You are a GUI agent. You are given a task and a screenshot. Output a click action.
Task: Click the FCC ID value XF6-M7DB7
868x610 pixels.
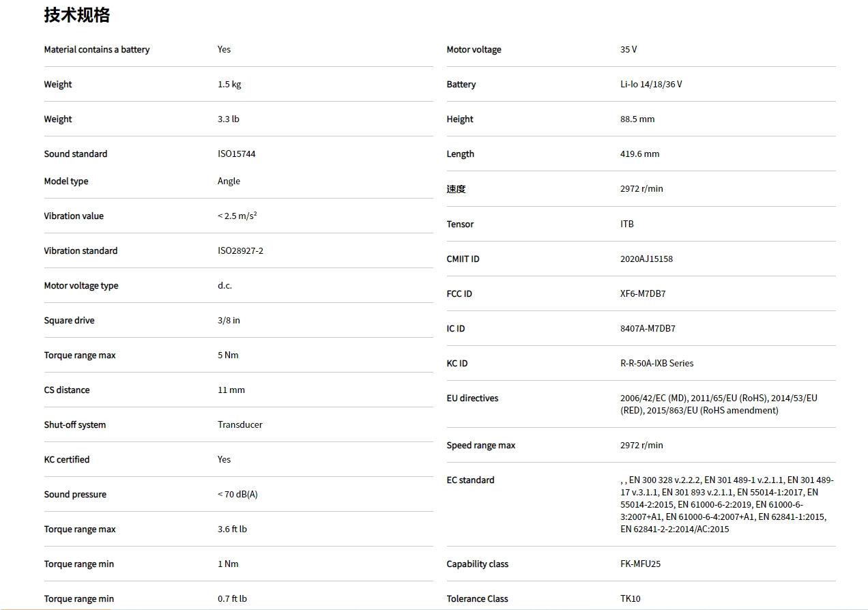(643, 293)
